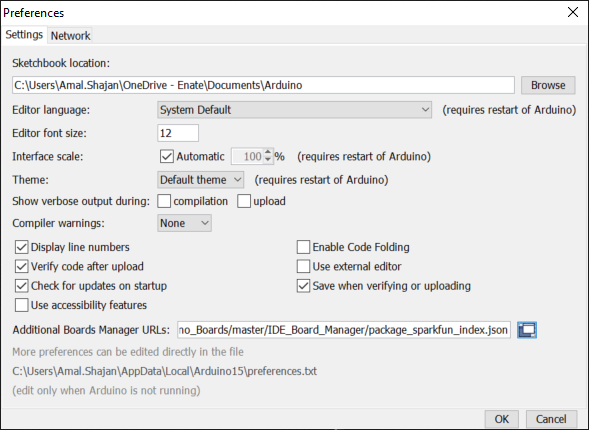Confirm preferences with OK button
Image resolution: width=589 pixels, height=430 pixels.
tap(501, 419)
